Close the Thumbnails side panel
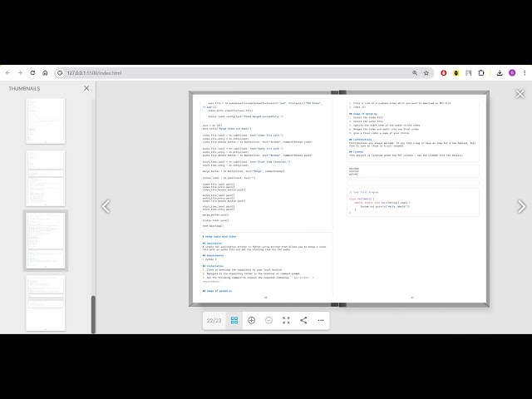Screen dimensions: 532x399 point(86,88)
